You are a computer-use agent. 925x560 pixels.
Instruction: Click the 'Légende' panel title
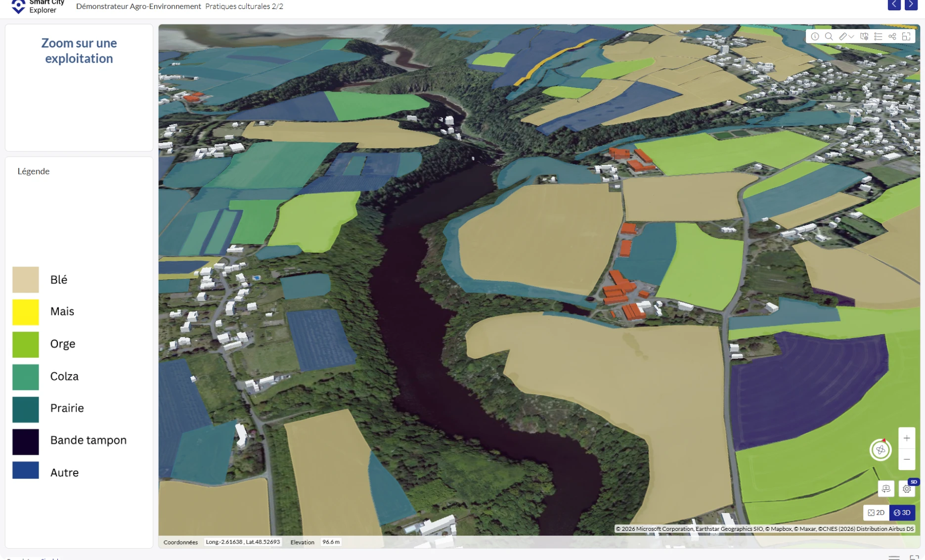34,171
